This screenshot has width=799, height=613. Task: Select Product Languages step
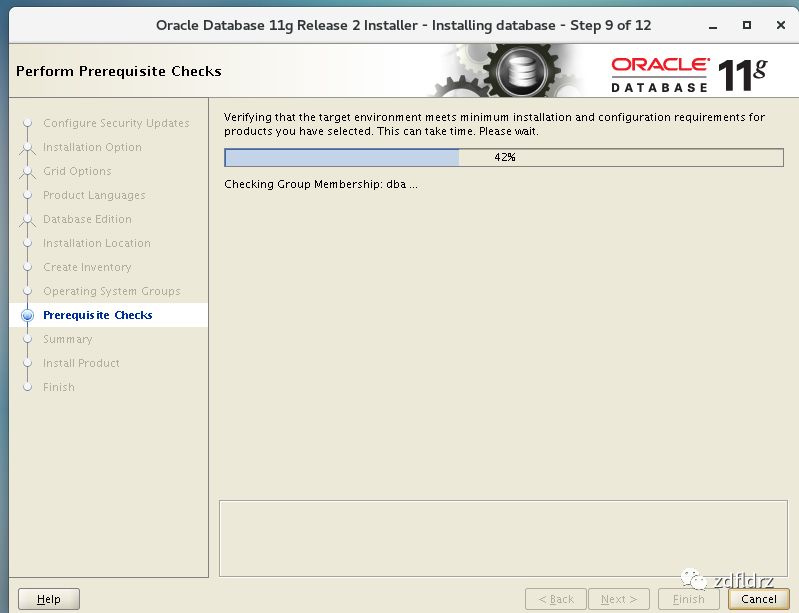click(x=94, y=195)
